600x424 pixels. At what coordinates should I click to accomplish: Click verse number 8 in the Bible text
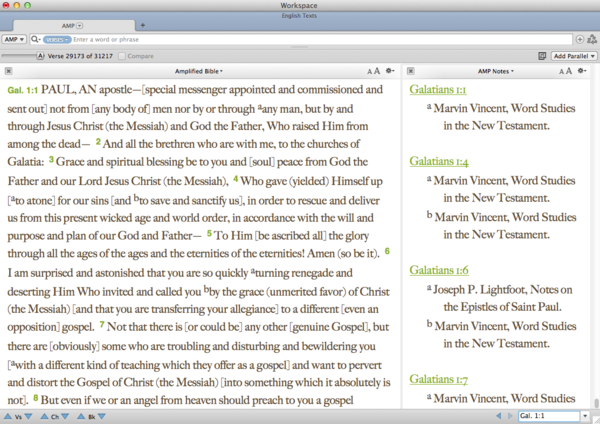(x=36, y=398)
